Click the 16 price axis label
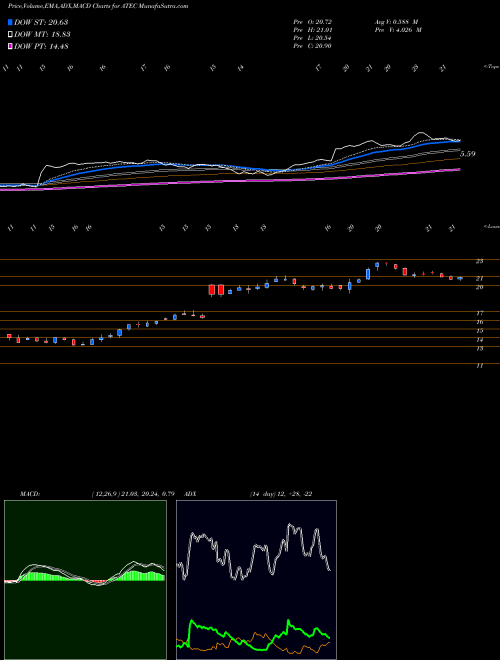The height and width of the screenshot is (660, 500). click(479, 322)
